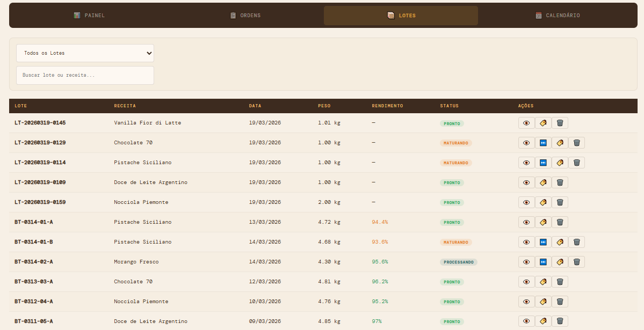This screenshot has height=330, width=644.
Task: Go to the Calendário tab
Action: pos(558,16)
